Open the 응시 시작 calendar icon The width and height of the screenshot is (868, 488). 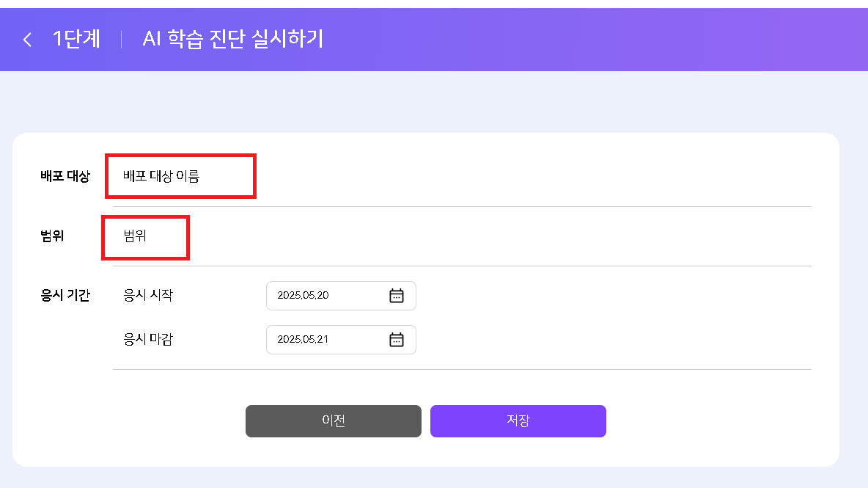pyautogui.click(x=397, y=296)
